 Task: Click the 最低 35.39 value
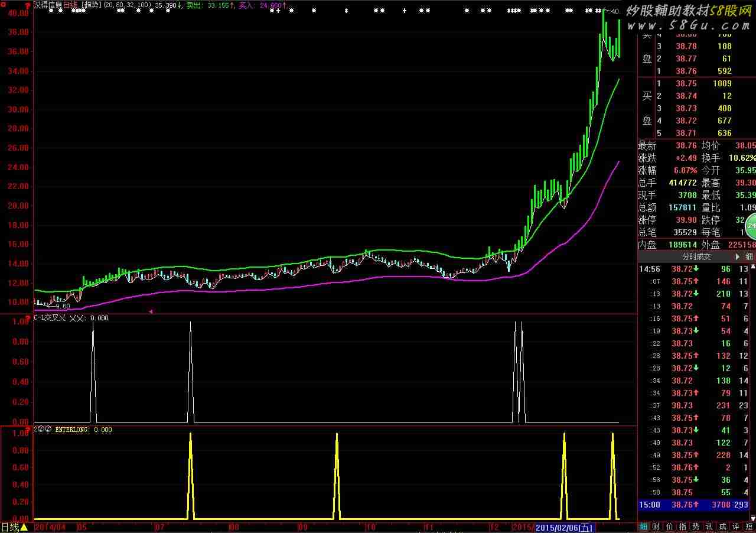coord(746,195)
